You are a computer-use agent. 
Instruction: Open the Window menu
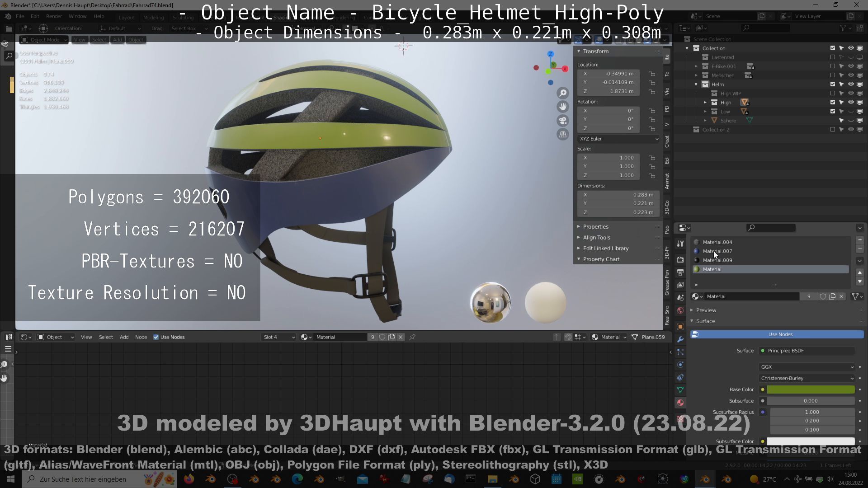77,16
